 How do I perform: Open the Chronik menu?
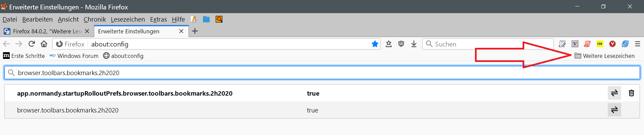(x=95, y=20)
